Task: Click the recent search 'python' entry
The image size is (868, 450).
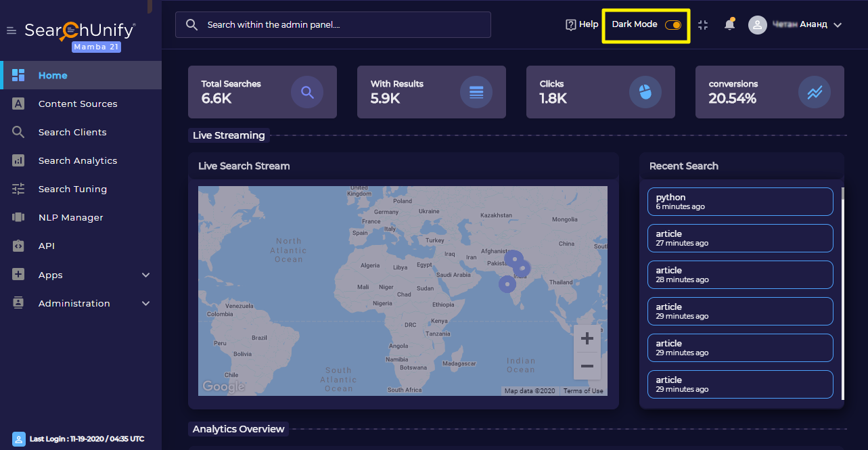Action: 739,202
